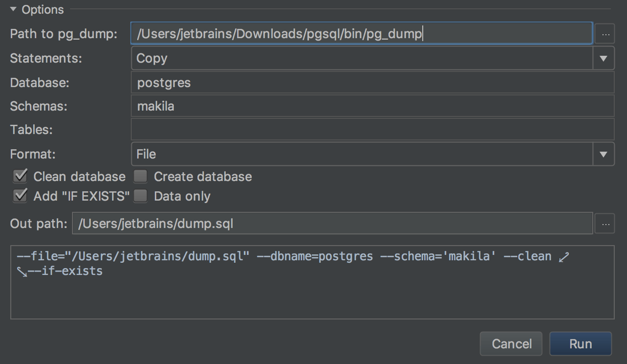Image resolution: width=627 pixels, height=364 pixels.
Task: Click the Path to pg_dump input field
Action: [362, 34]
